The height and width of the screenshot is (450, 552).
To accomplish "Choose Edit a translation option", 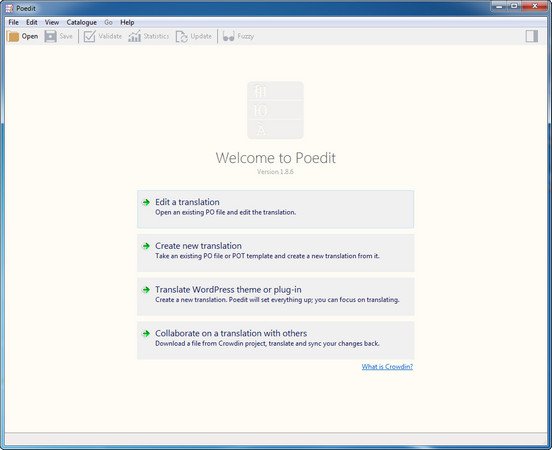I will pos(275,209).
